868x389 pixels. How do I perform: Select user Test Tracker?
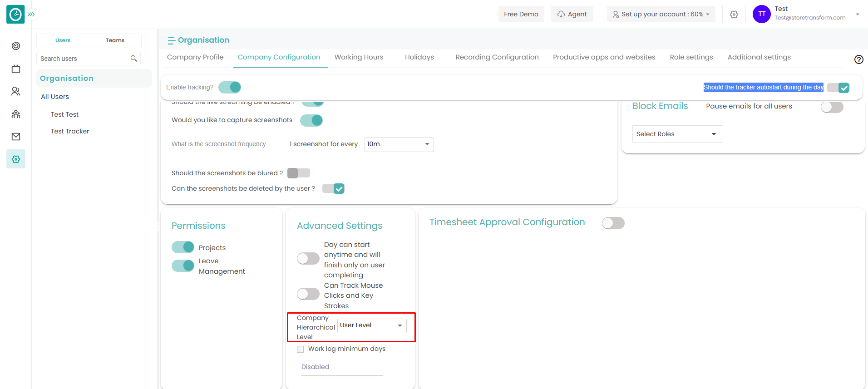[x=70, y=131]
